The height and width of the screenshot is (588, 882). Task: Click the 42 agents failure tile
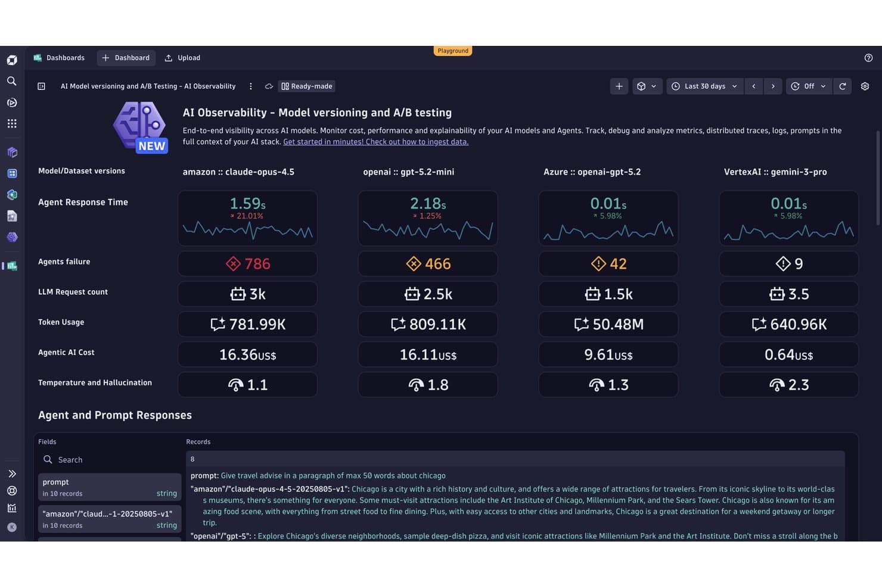click(608, 263)
